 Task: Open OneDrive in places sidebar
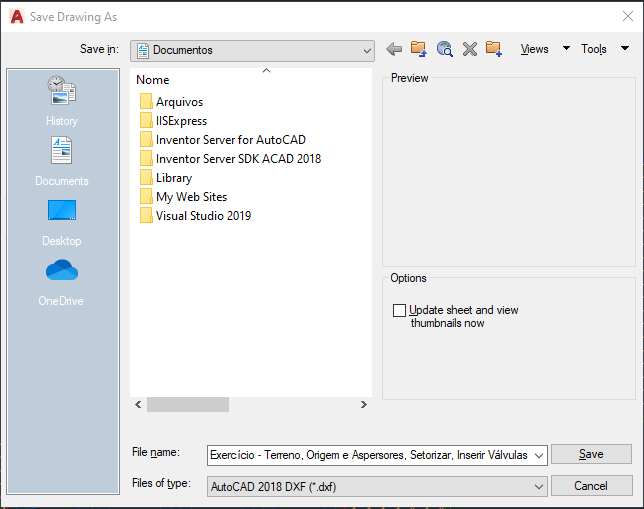61,282
